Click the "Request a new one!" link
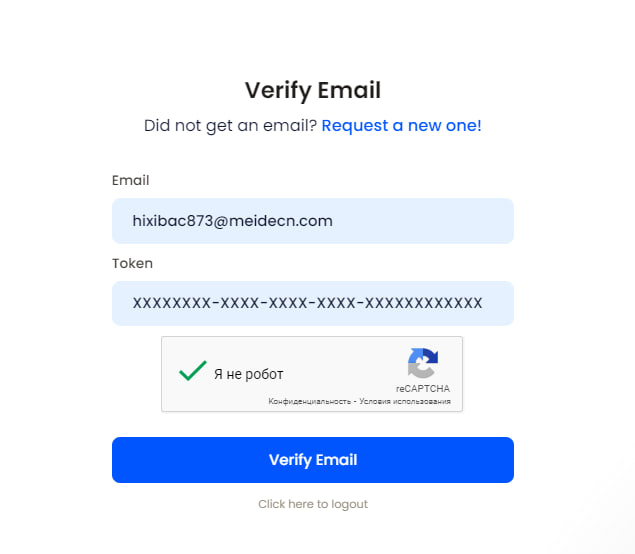Image resolution: width=635 pixels, height=554 pixels. coord(401,126)
